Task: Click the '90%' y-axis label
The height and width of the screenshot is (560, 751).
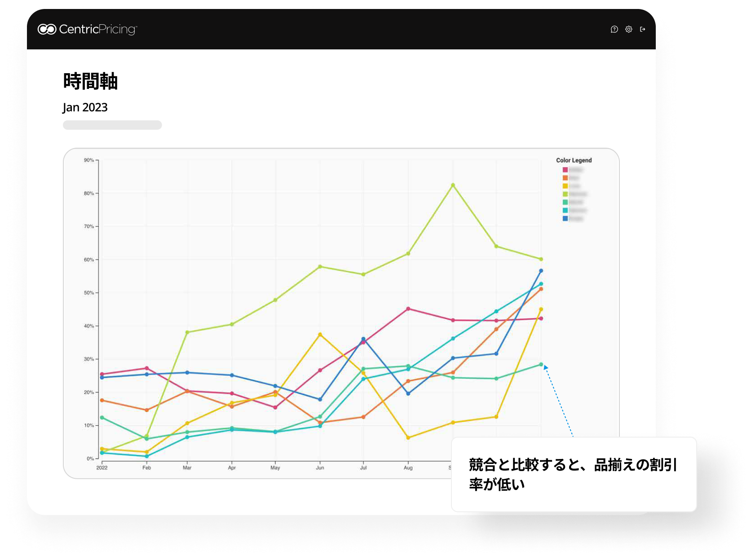Action: click(89, 160)
